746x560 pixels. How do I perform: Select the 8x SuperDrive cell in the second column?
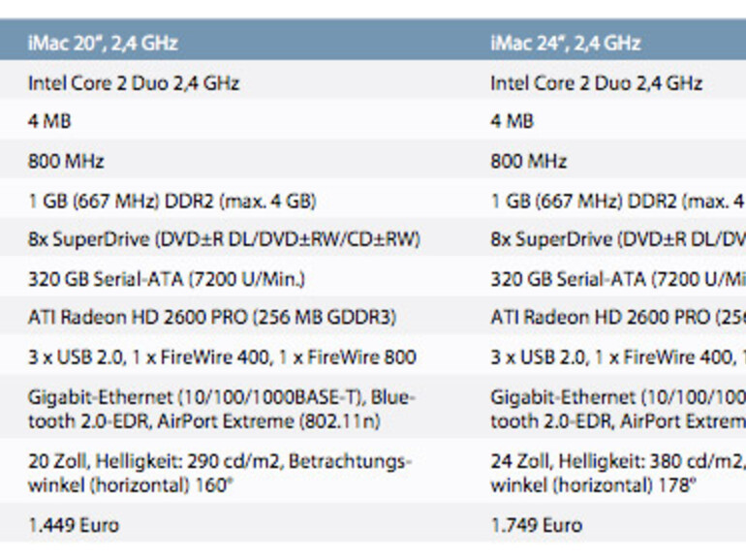tap(617, 239)
